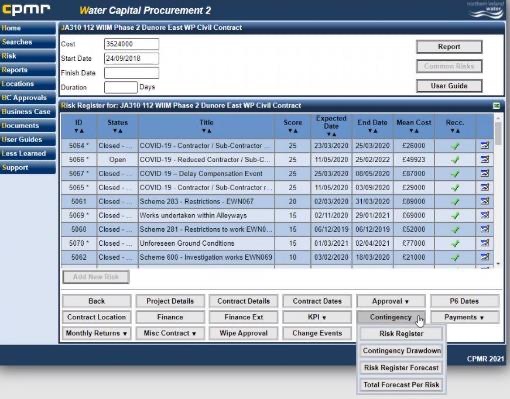Sort the Mean Cost column

(x=414, y=131)
